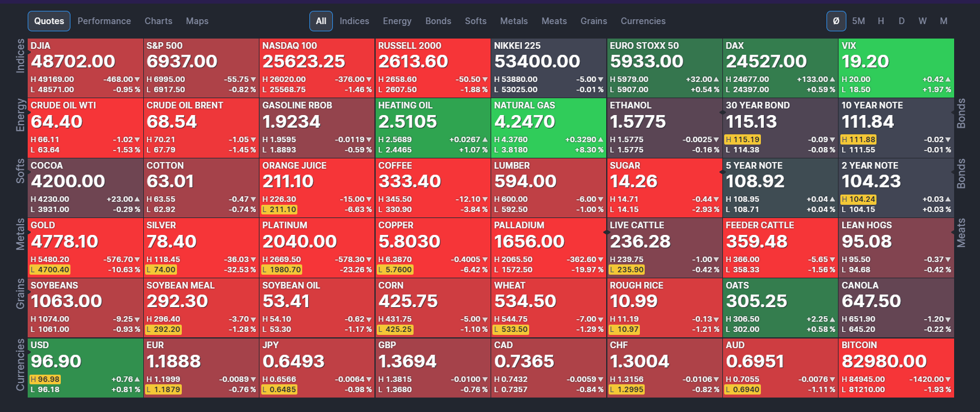Filter futures by Indices in top bar
980x412 pixels.
coord(355,21)
